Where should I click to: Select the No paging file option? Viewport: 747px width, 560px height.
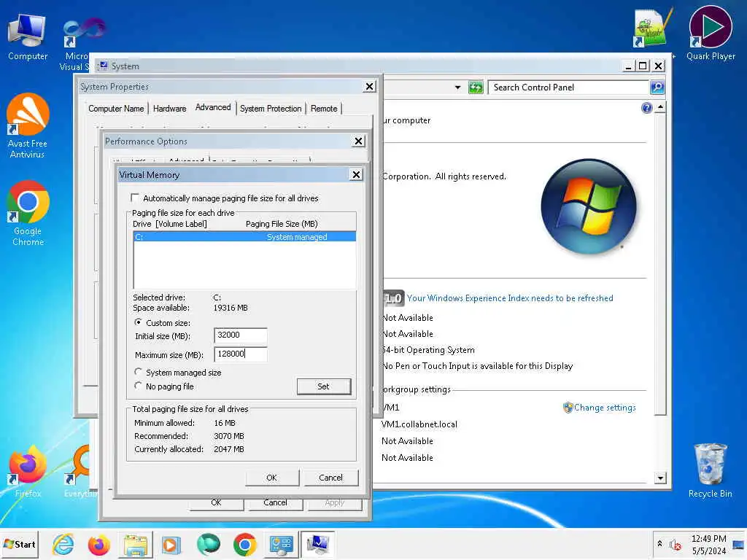(138, 386)
